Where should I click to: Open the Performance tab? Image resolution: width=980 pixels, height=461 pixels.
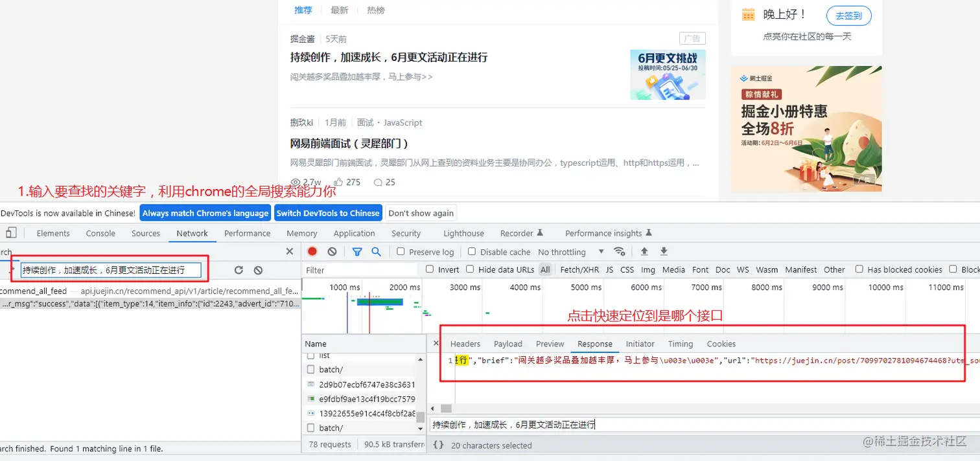coord(247,233)
